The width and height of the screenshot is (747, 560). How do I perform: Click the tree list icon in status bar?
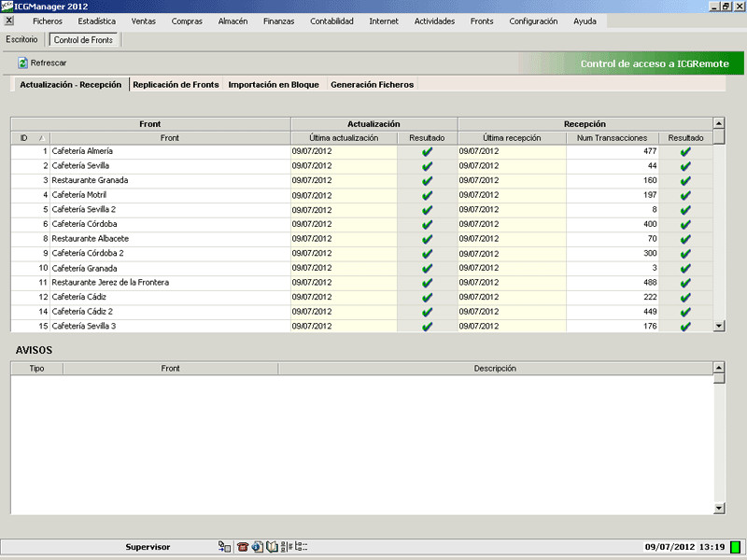pos(301,547)
